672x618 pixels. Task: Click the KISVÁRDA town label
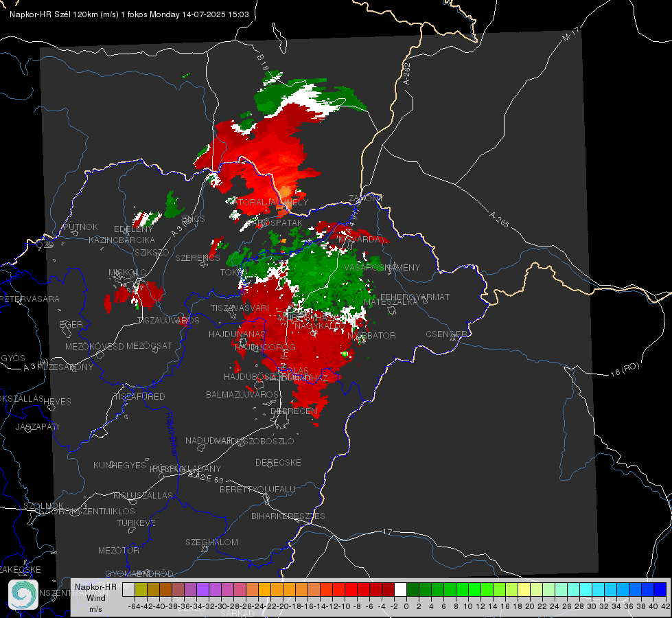coord(360,239)
